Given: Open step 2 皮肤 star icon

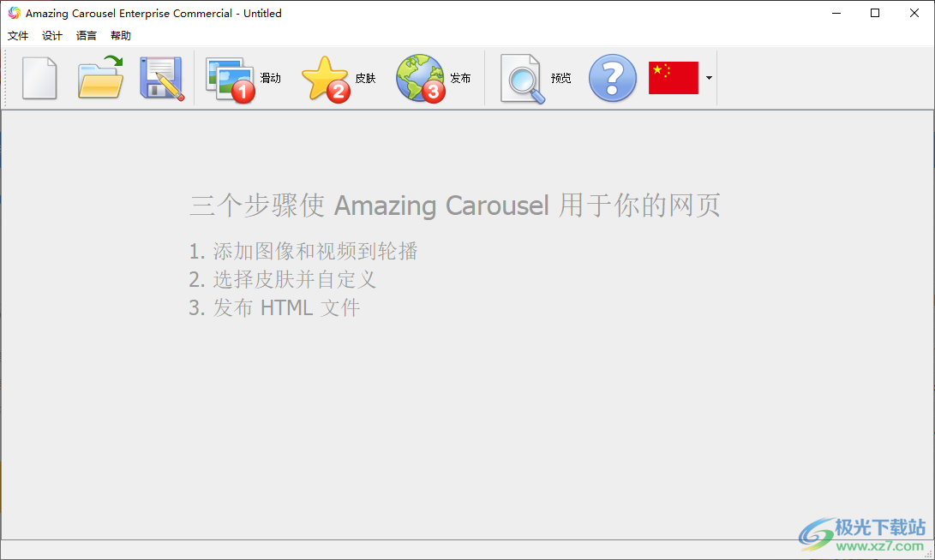Looking at the screenshot, I should (x=326, y=80).
